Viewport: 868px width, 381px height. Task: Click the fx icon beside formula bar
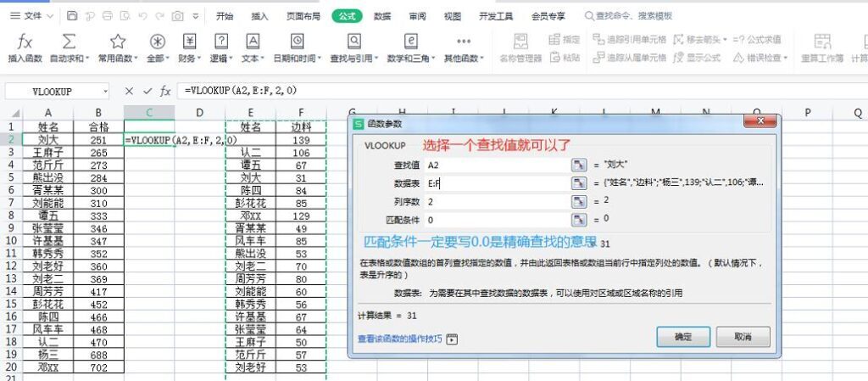coord(165,91)
